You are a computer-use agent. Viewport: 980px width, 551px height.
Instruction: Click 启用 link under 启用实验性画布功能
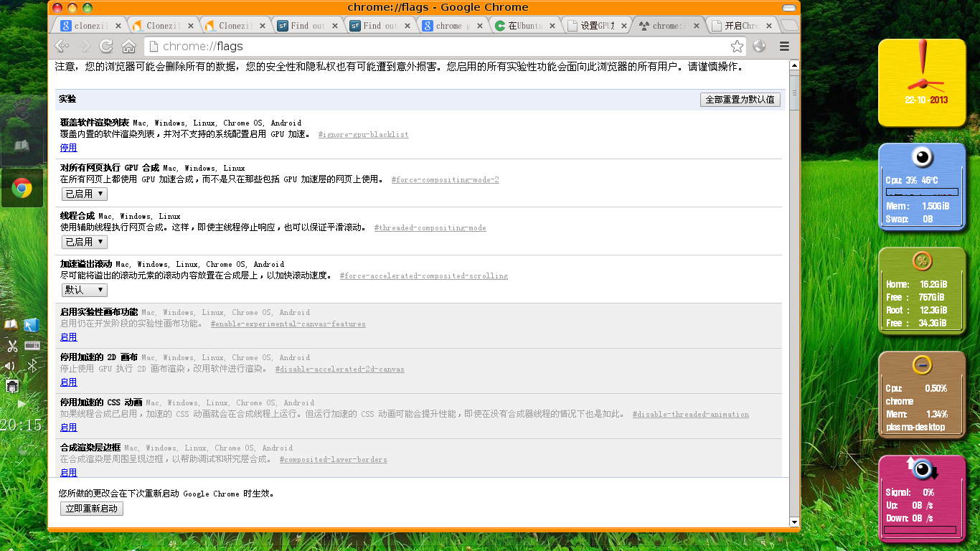tap(68, 337)
